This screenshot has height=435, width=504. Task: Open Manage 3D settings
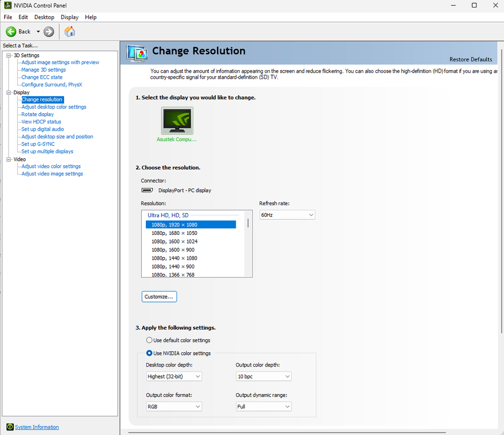(43, 70)
